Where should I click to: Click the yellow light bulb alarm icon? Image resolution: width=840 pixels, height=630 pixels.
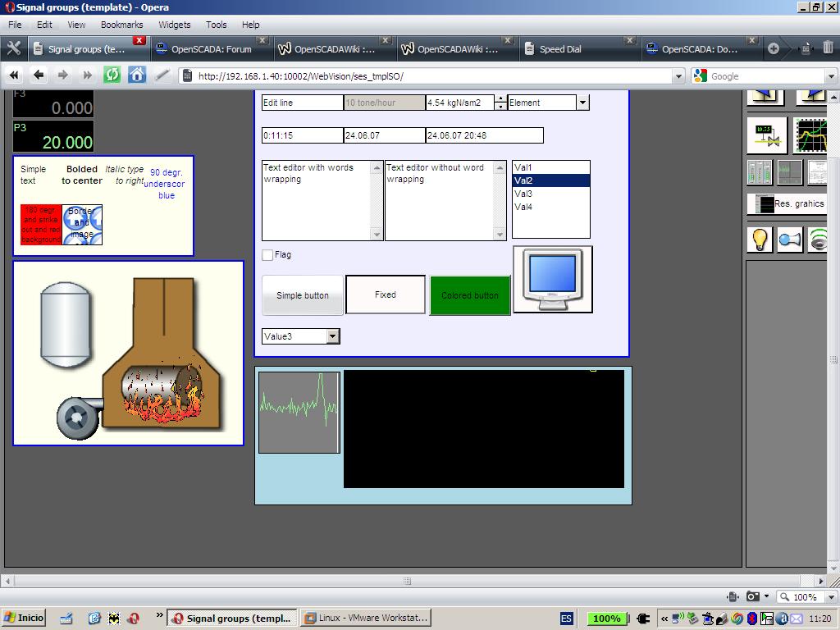pyautogui.click(x=760, y=240)
